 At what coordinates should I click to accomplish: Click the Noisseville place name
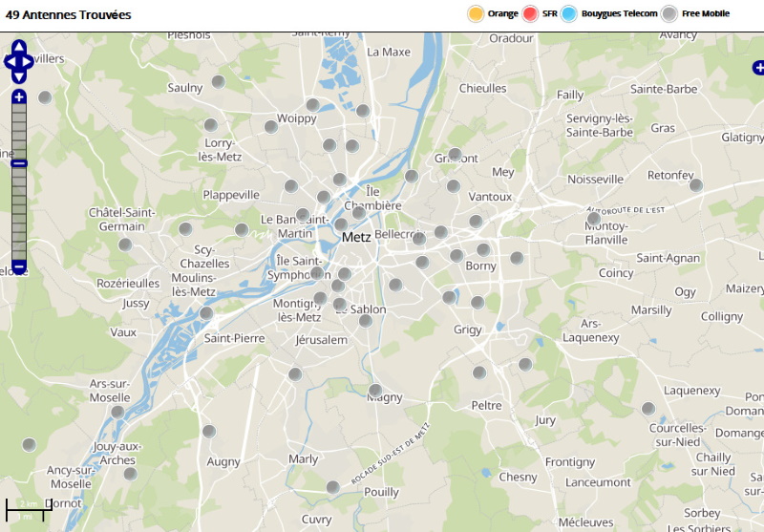point(595,180)
